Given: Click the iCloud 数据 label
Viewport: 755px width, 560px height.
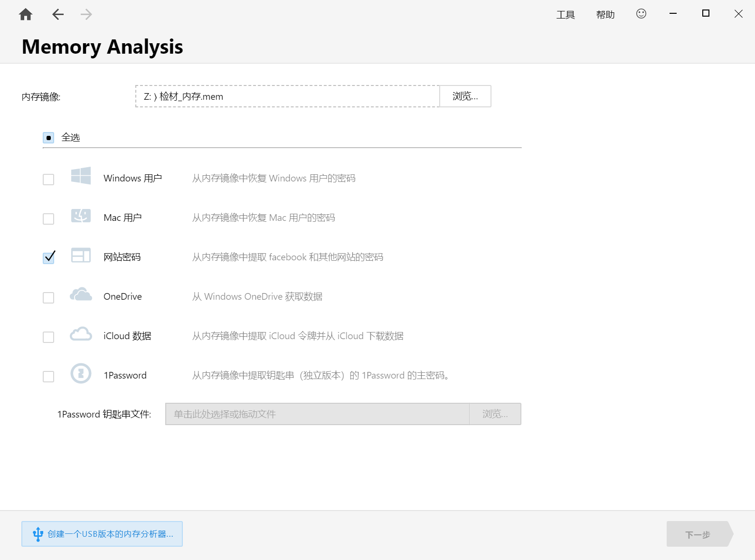Looking at the screenshot, I should pyautogui.click(x=127, y=336).
